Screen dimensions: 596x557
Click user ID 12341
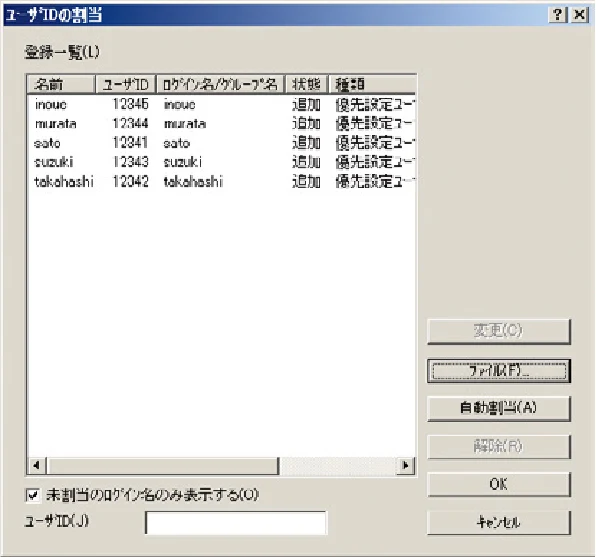[131, 143]
